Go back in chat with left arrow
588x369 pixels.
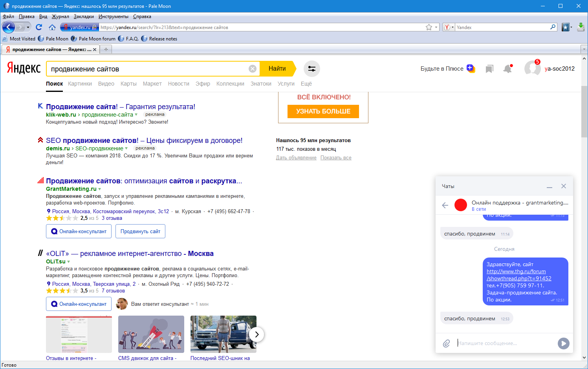click(445, 205)
